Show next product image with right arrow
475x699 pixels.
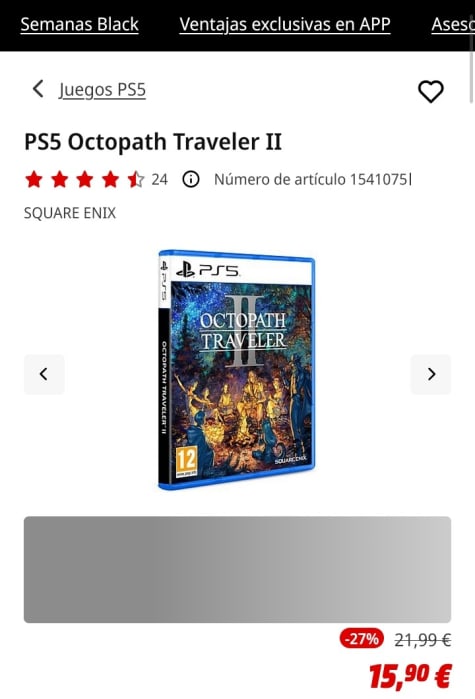pyautogui.click(x=430, y=374)
